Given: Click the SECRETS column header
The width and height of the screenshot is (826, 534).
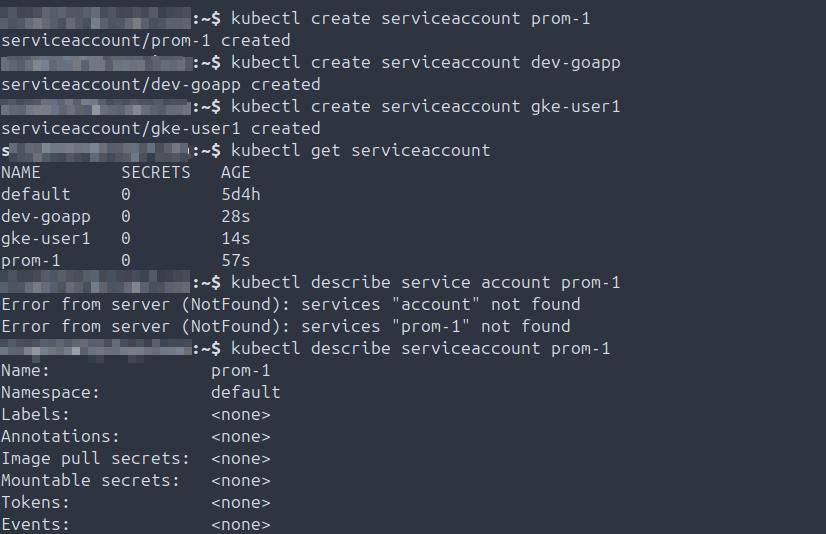Looking at the screenshot, I should click(155, 172).
